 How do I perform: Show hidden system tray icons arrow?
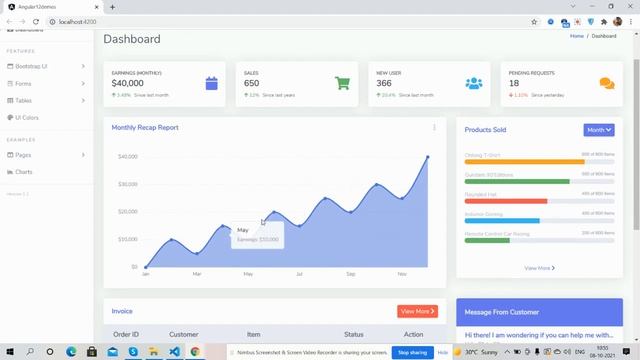pos(507,352)
